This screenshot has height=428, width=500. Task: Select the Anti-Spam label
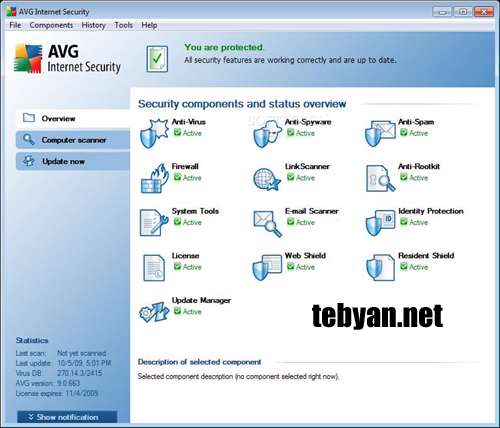coord(416,122)
